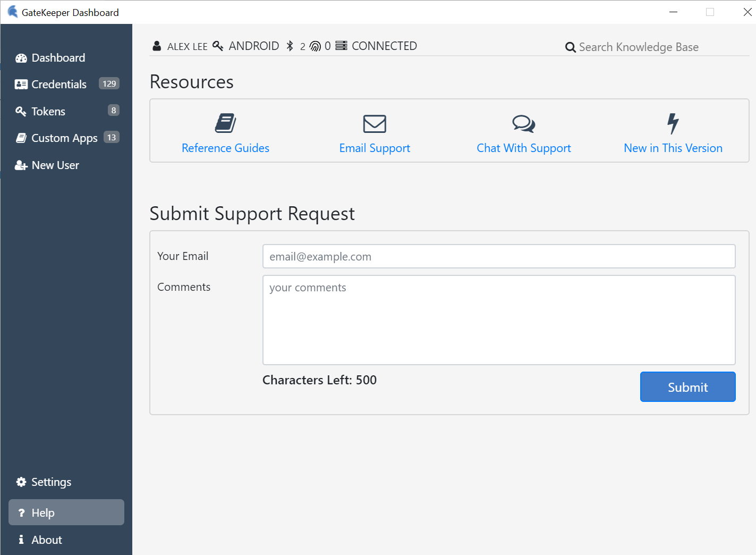Open the New User page

tap(55, 165)
